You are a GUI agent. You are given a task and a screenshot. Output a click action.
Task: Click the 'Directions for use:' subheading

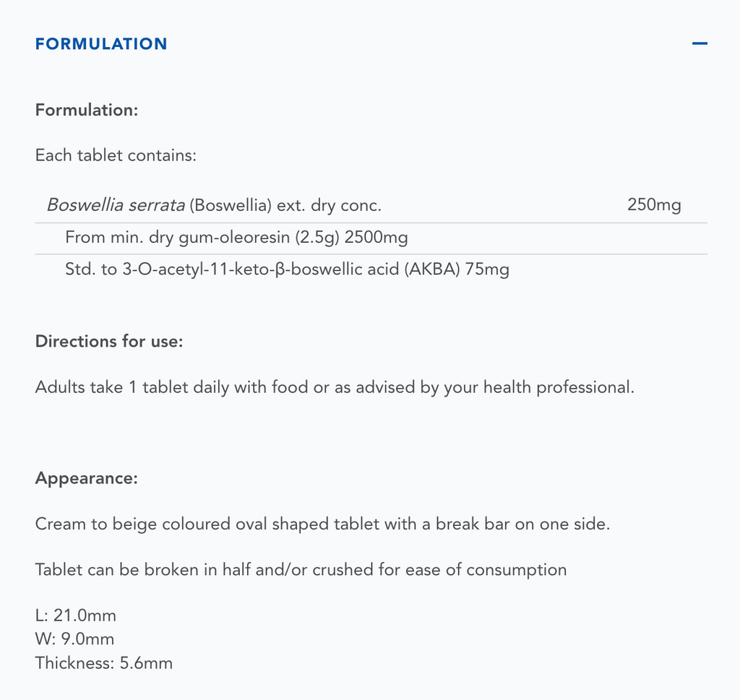tap(109, 341)
